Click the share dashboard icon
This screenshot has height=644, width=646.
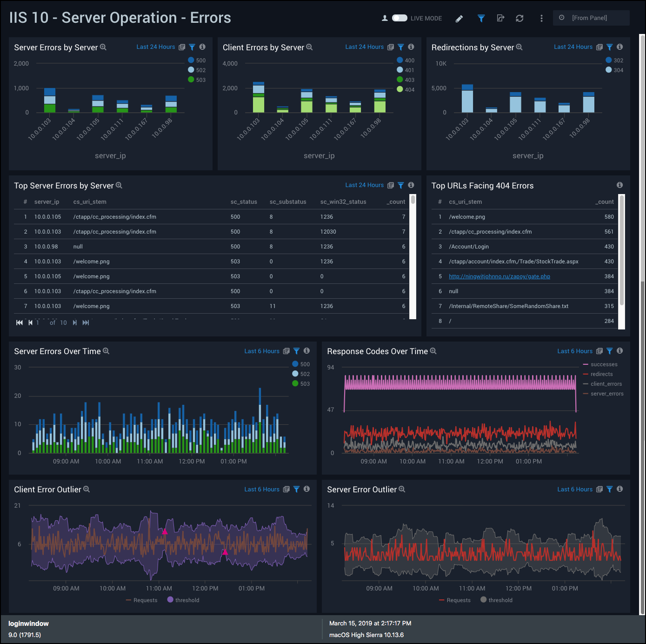click(x=500, y=18)
